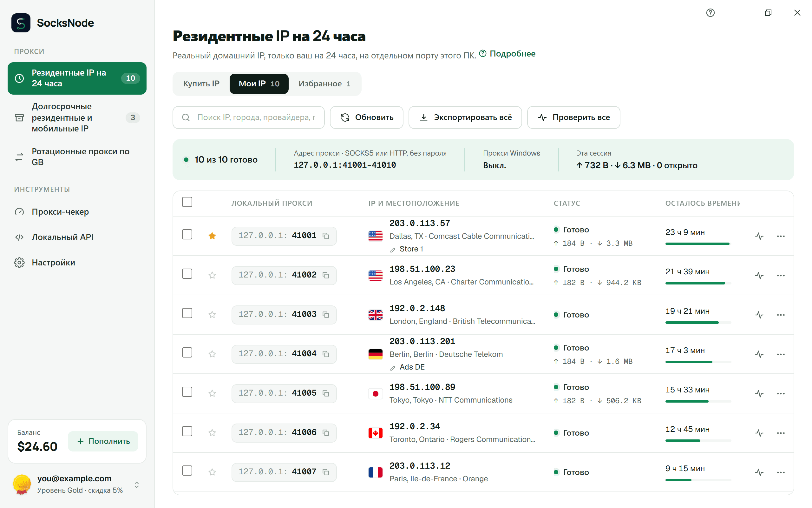Check the row for port 41002
Viewport: 812px width, 508px height.
click(x=187, y=273)
